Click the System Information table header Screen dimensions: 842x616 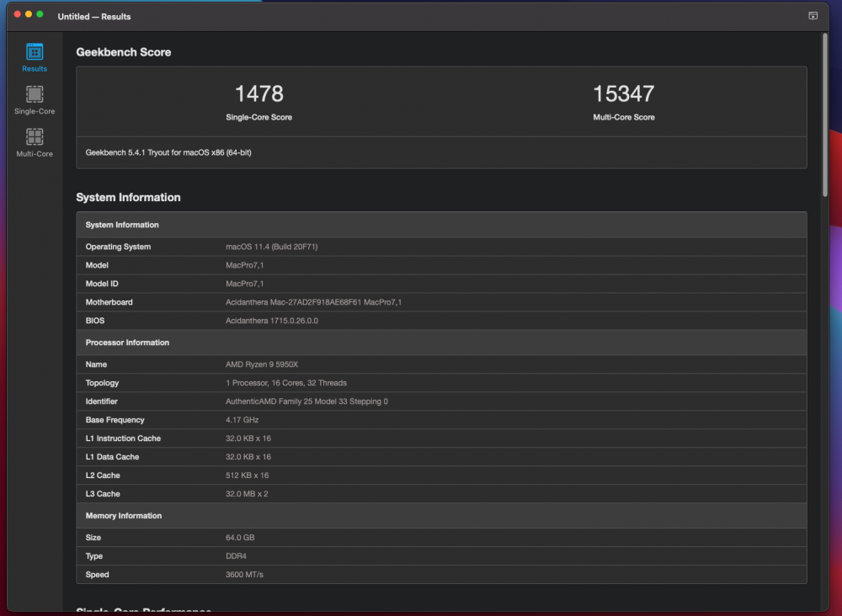[441, 225]
